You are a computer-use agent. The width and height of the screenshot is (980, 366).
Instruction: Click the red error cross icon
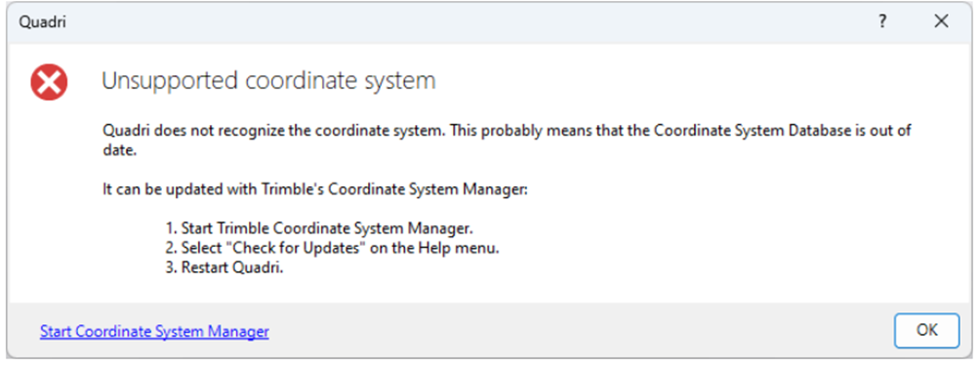click(49, 82)
